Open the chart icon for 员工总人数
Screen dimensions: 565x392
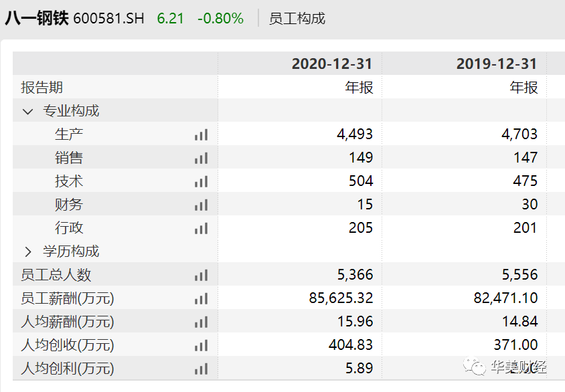201,275
